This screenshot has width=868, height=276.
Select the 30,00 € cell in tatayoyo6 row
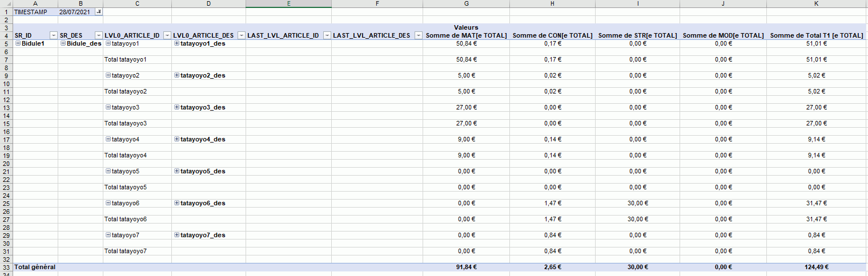(x=637, y=203)
